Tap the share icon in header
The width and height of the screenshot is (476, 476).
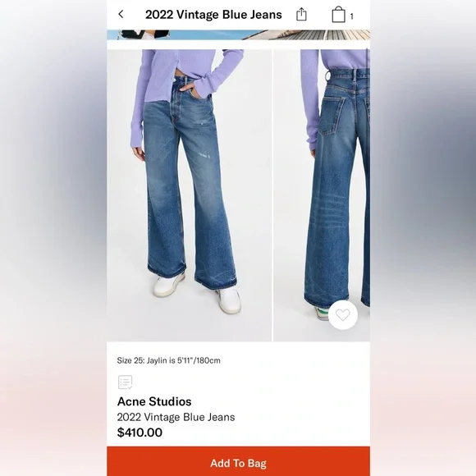(301, 15)
